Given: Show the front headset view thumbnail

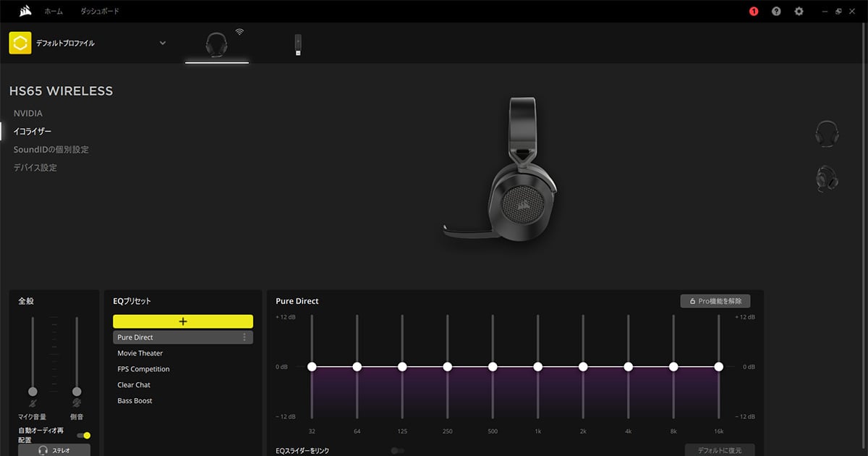Looking at the screenshot, I should pos(827,135).
